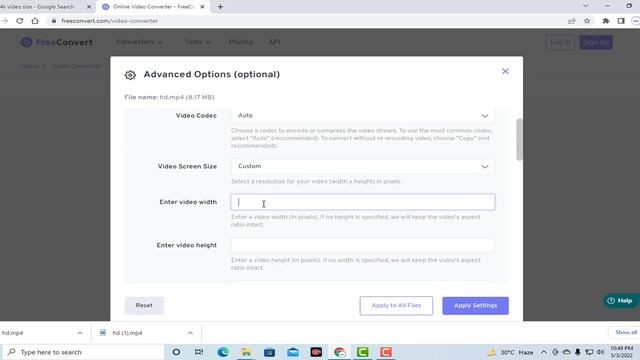Screen dimensions: 640x360
Task: Show hidden system tray icons
Action: (x=544, y=352)
